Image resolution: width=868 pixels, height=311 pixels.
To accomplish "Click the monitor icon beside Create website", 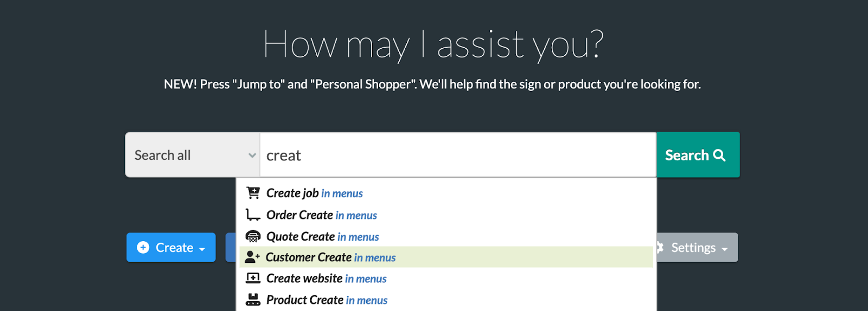I will [253, 278].
